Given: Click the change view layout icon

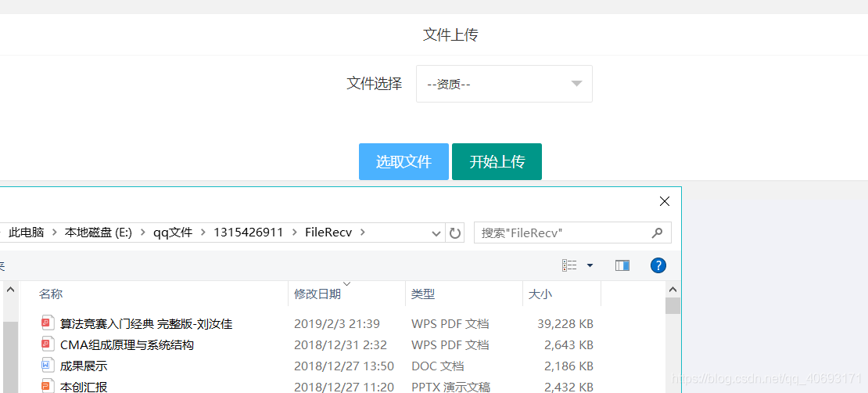Looking at the screenshot, I should click(x=569, y=265).
